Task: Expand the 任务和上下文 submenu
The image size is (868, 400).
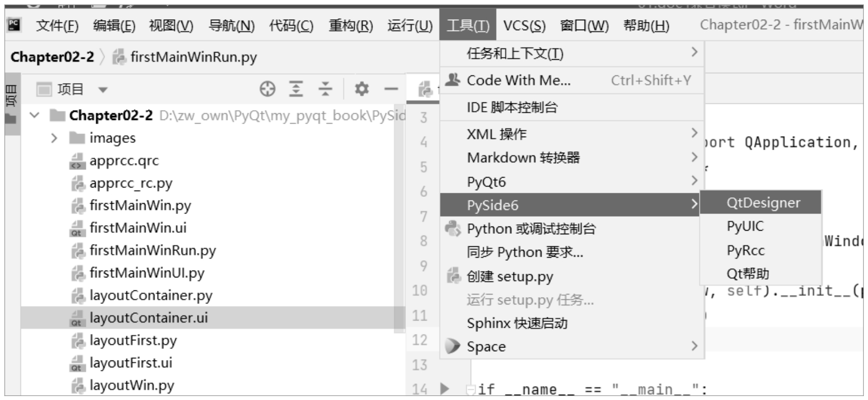Action: coord(694,52)
